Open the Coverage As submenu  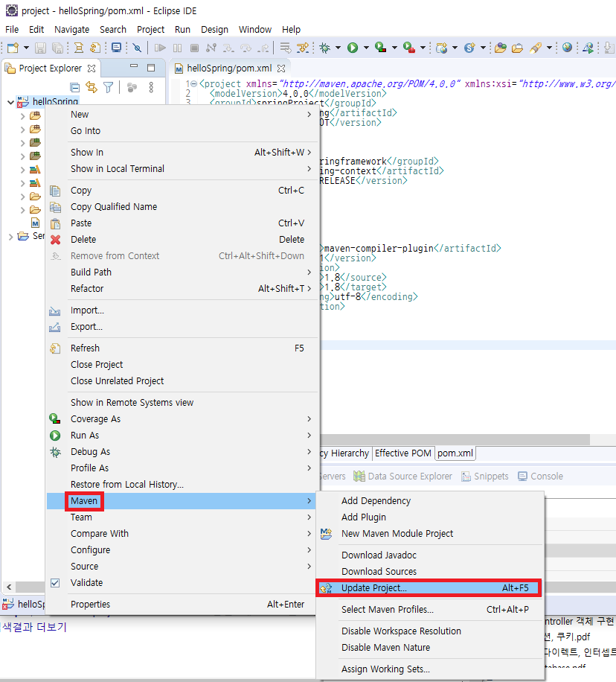coord(182,419)
